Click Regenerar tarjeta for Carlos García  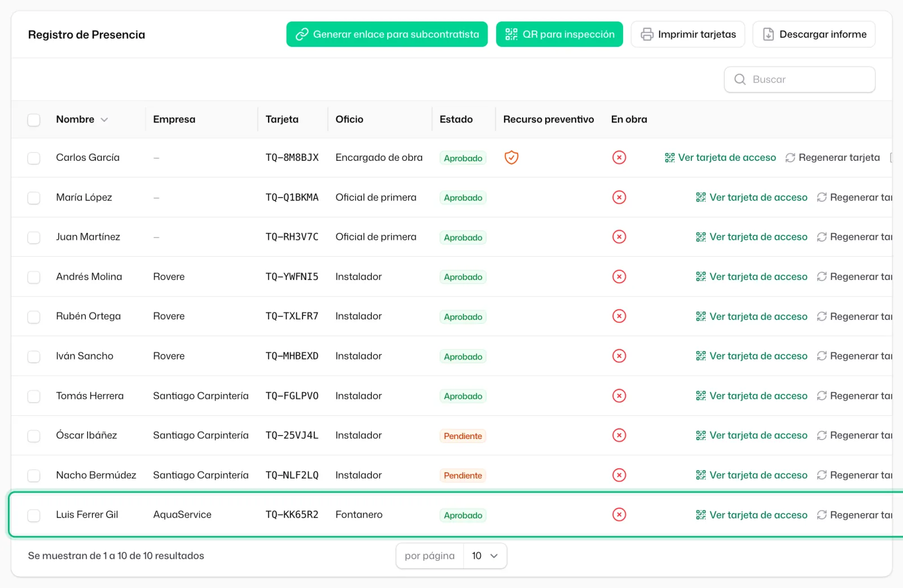point(832,157)
